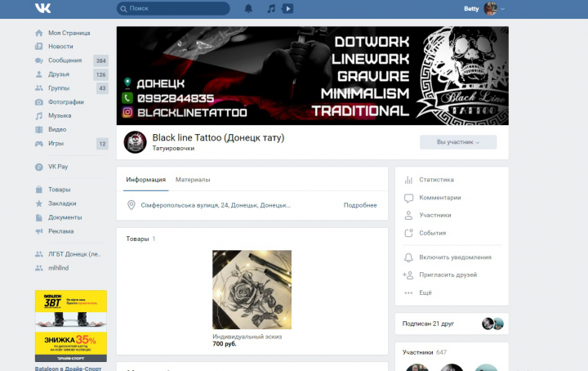Click the house icon beside Моя Страница
This screenshot has width=588, height=371.
pos(39,33)
